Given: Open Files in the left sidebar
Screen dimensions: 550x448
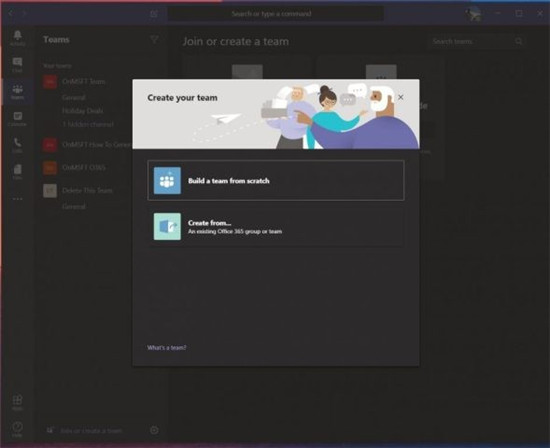Looking at the screenshot, I should (17, 172).
